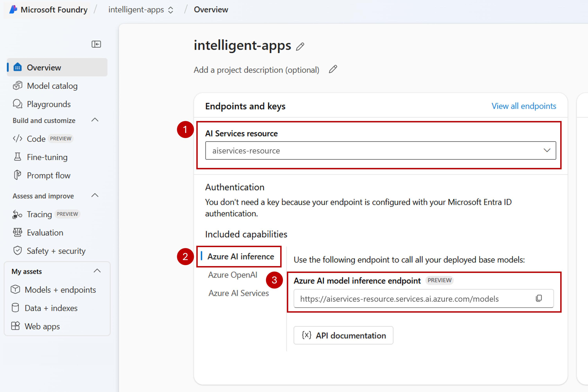Click the Microsoft Foundry logo
This screenshot has height=392, width=588.
click(x=13, y=10)
